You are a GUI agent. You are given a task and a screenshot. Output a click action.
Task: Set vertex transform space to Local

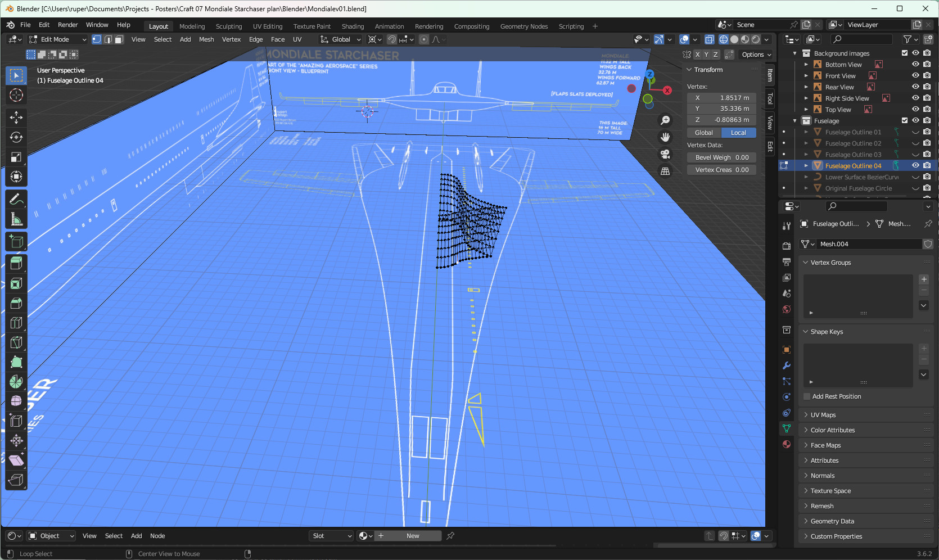739,133
